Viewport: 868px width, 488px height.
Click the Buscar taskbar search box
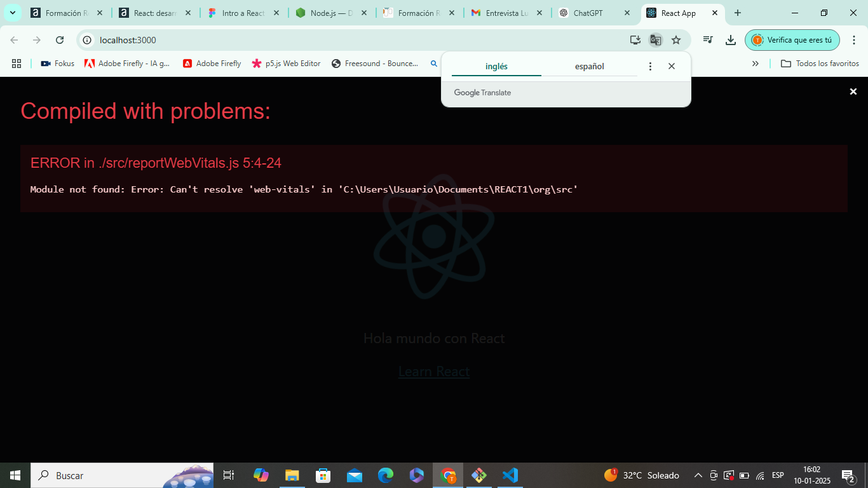point(122,475)
